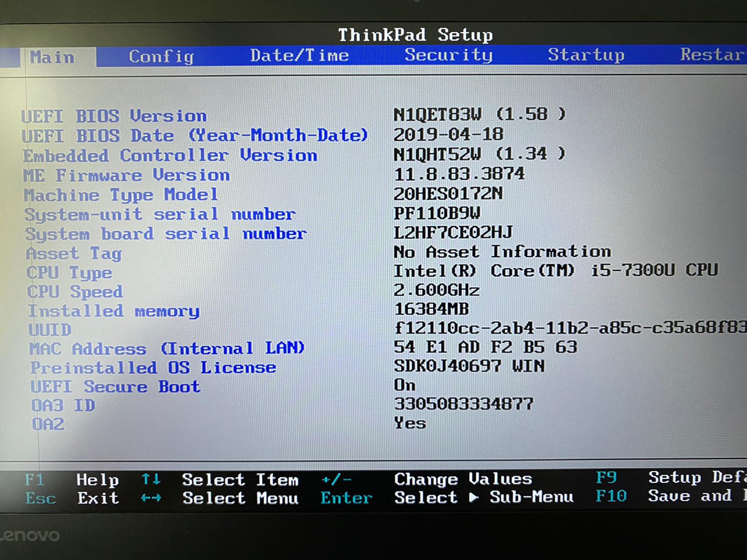Click the System board serial number label
This screenshot has height=560, width=747.
[x=166, y=234]
